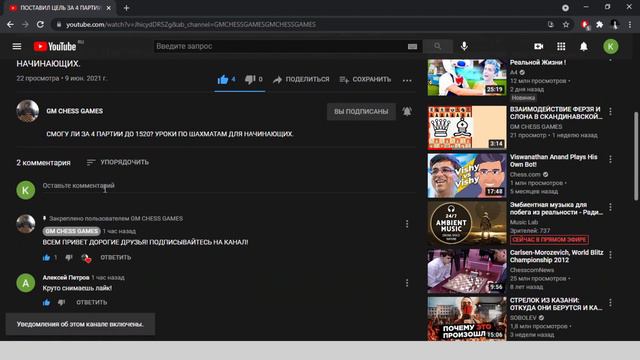Click the СЕЙЧАС В ПРЯМОМ ЭФИРЕ badge
Image resolution: width=640 pixels, height=360 pixels.
point(549,240)
